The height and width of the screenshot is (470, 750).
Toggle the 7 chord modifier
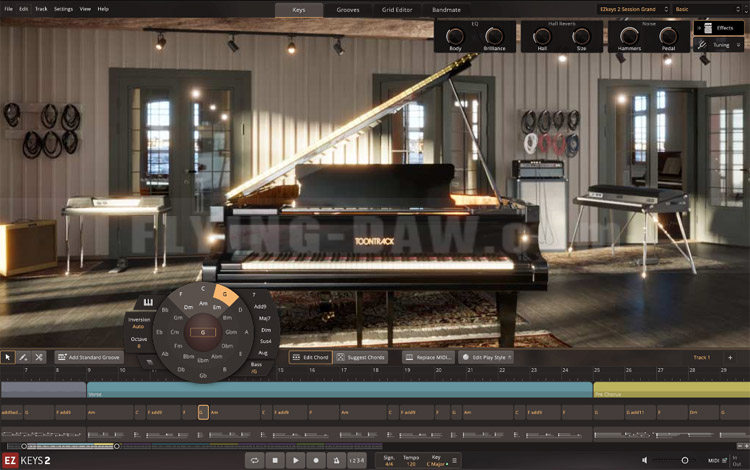pos(254,295)
